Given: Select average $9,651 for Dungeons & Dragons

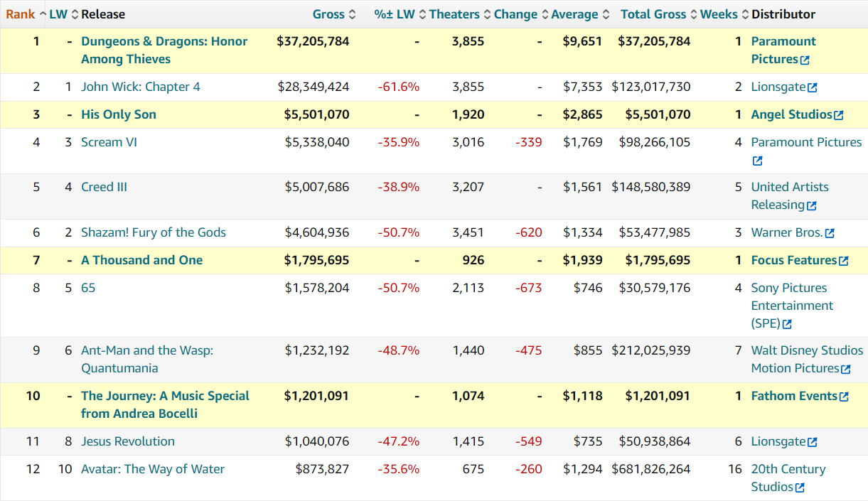Looking at the screenshot, I should point(582,41).
